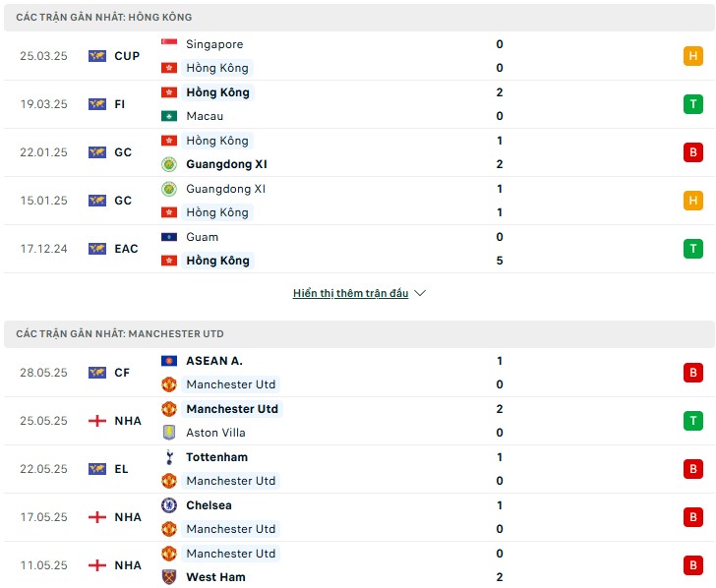The image size is (716, 588).
Task: Click the Tottenham crest icon
Action: click(169, 457)
